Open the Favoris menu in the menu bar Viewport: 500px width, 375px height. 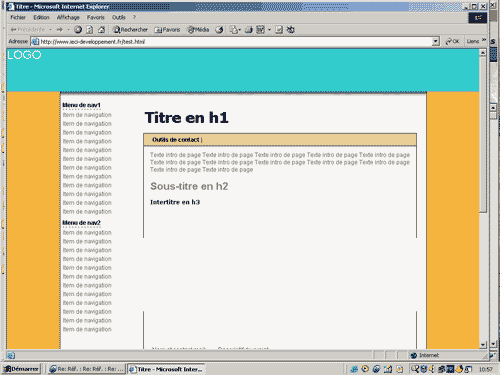96,17
